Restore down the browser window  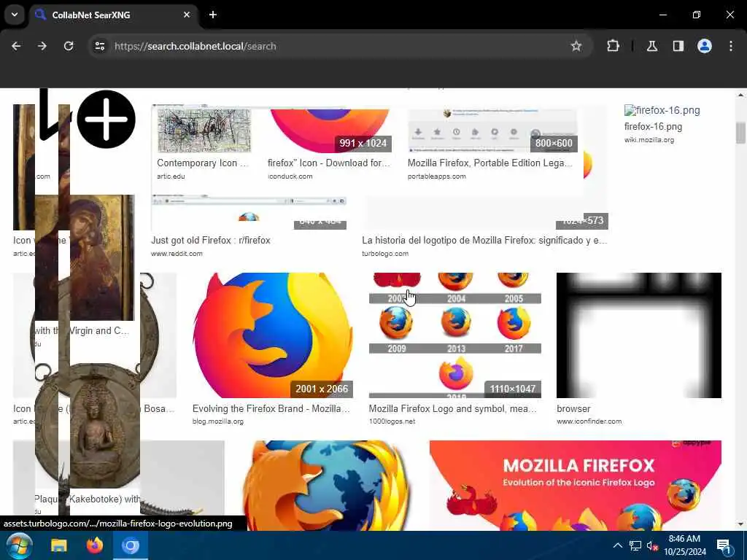(697, 15)
